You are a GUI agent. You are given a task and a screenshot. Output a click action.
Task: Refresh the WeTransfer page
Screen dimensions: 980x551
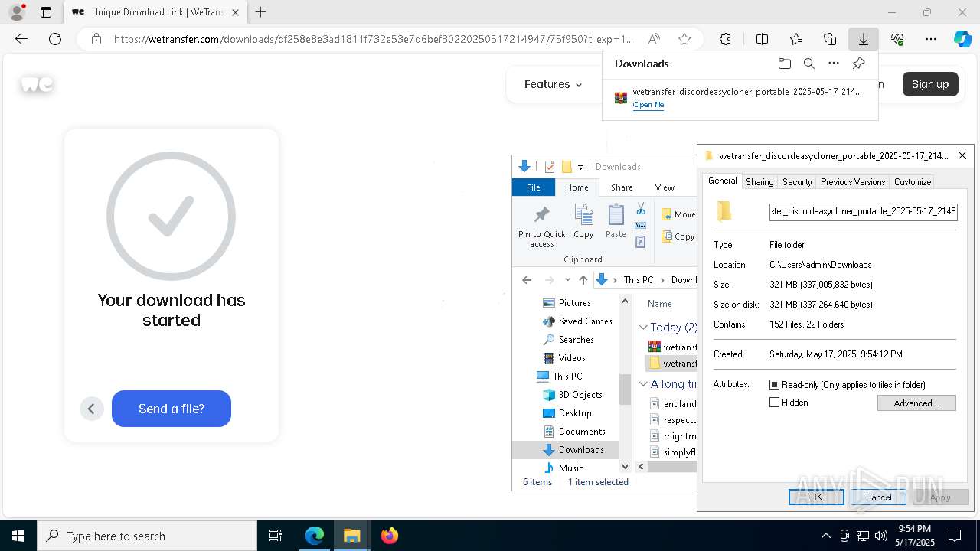(55, 39)
